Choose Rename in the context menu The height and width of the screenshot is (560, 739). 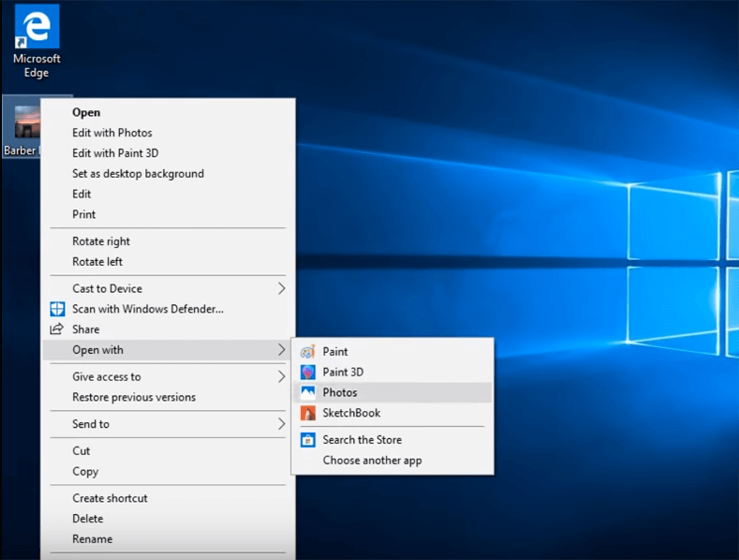tap(92, 539)
